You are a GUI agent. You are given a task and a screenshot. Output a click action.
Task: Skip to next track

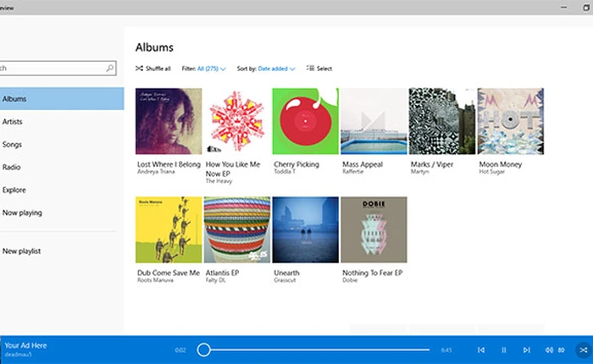point(526,350)
